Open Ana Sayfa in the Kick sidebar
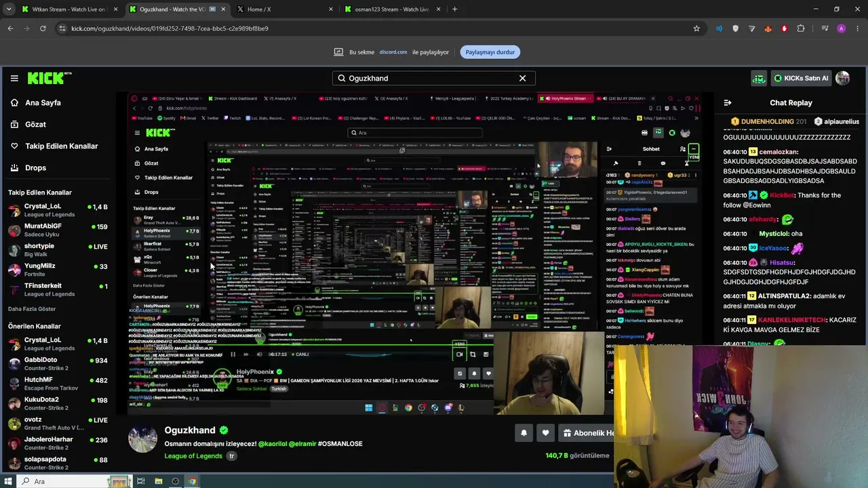 (43, 102)
